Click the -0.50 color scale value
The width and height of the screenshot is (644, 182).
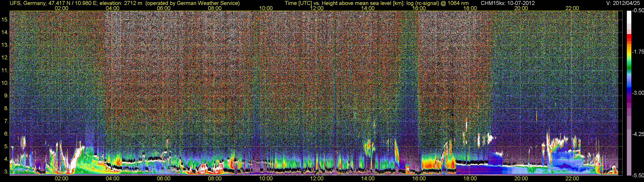click(638, 11)
